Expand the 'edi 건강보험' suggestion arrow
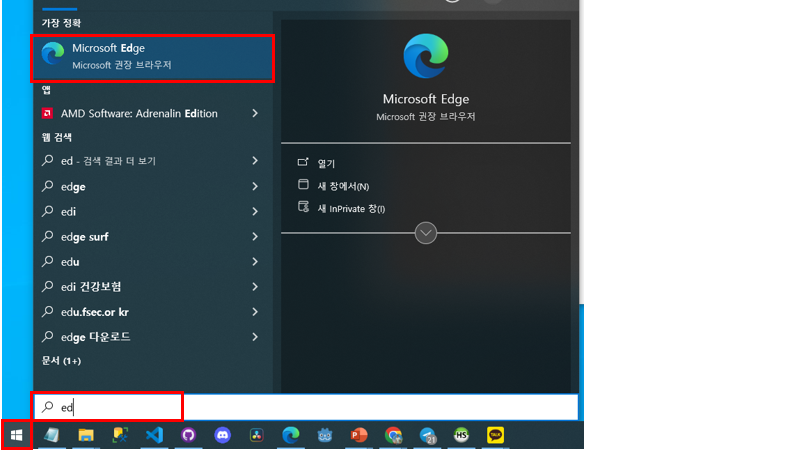 coord(255,287)
